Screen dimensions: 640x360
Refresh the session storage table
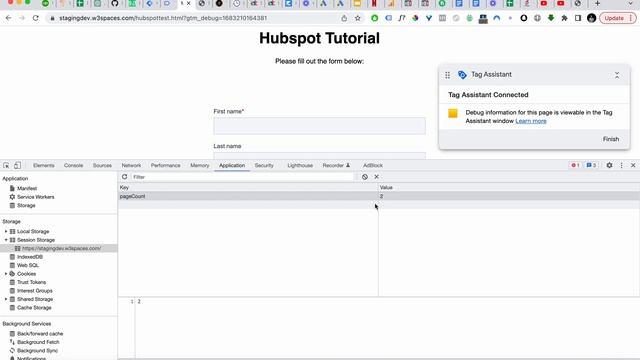pyautogui.click(x=124, y=177)
